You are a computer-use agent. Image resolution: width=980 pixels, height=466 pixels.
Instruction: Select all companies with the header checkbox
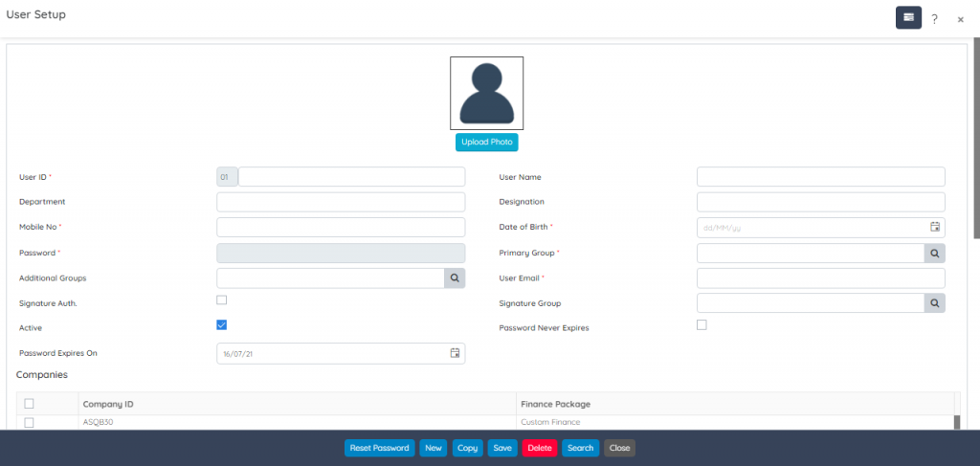coord(29,404)
